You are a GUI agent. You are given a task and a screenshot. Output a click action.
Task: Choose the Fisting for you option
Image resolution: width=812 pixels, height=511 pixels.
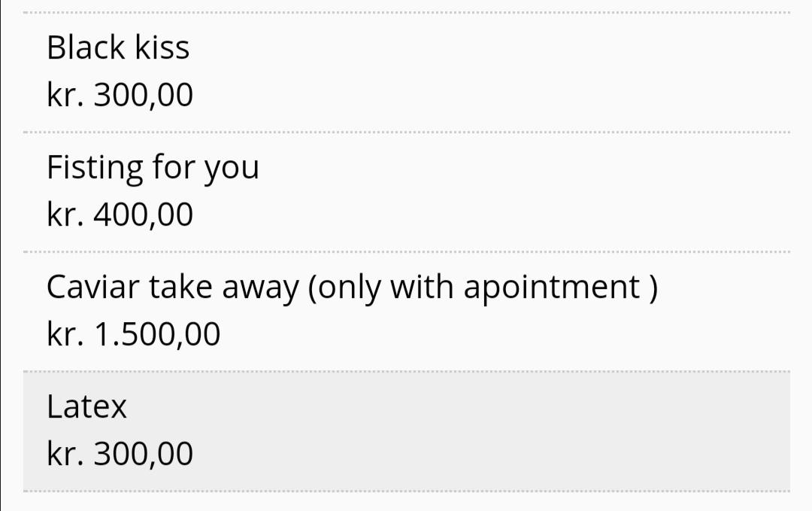point(153,167)
